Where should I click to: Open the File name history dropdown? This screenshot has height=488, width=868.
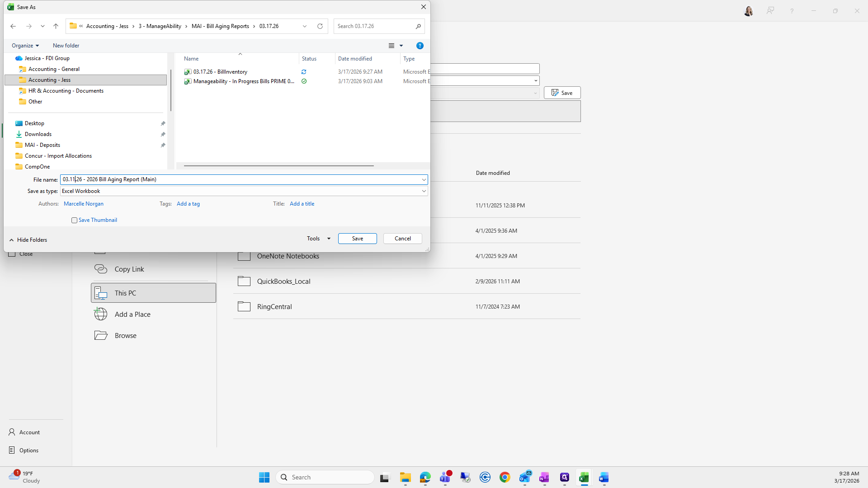(424, 179)
